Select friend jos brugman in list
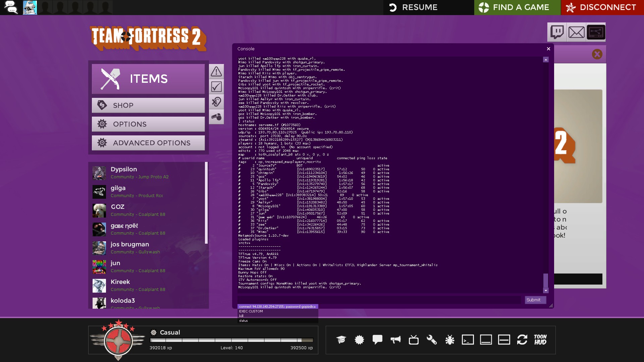This screenshot has height=362, width=644. (148, 248)
